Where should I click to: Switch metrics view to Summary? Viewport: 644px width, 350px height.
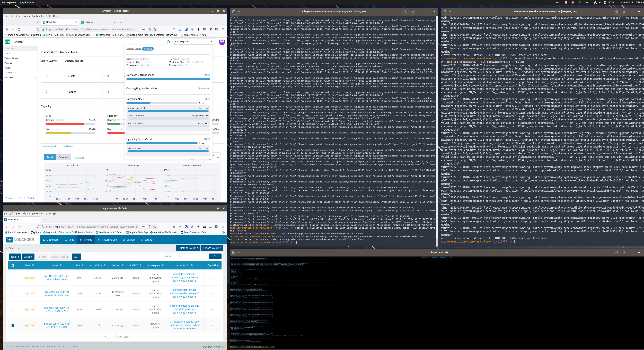coord(64,157)
